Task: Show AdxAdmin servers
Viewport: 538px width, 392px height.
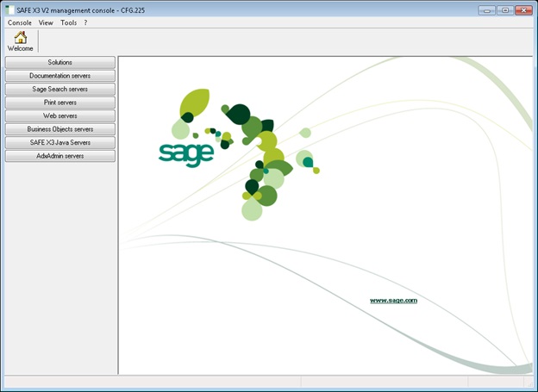Action: pos(60,156)
